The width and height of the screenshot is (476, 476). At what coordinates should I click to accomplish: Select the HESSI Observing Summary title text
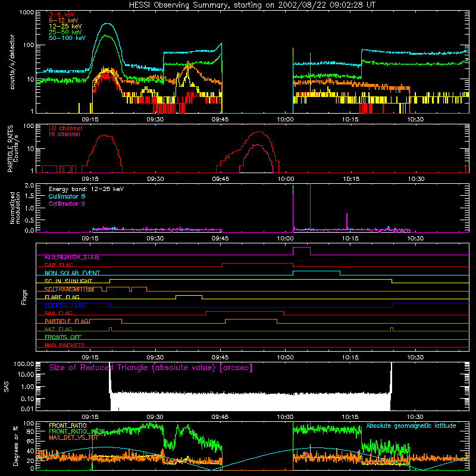[x=252, y=5]
